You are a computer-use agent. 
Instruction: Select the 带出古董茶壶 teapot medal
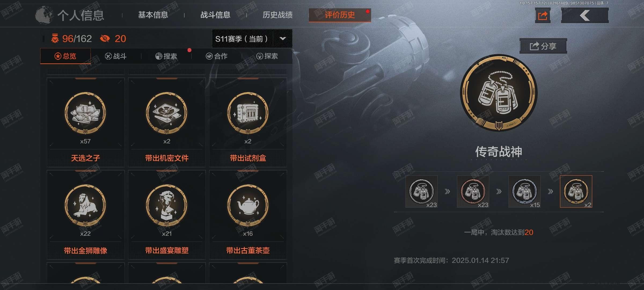(x=248, y=215)
